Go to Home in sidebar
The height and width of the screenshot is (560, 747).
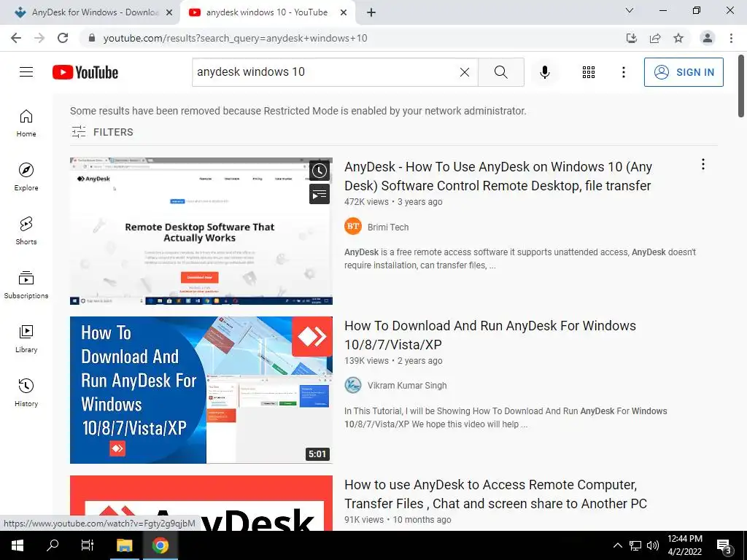click(x=26, y=122)
